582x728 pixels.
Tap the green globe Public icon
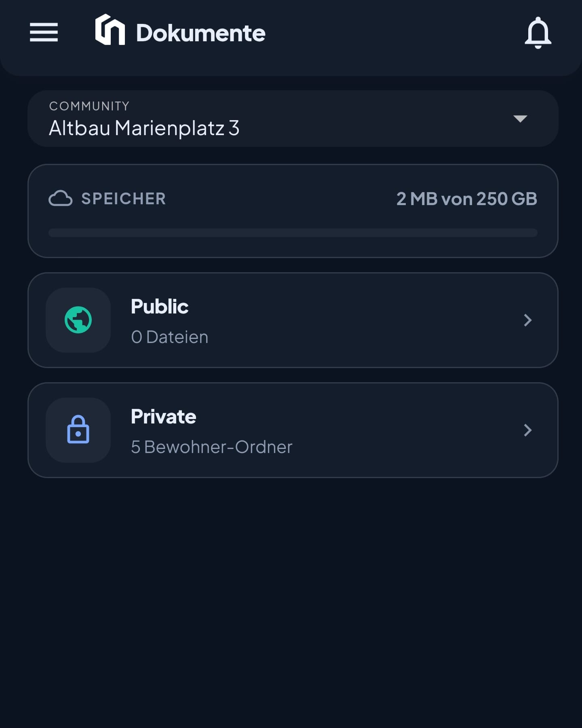(x=78, y=320)
